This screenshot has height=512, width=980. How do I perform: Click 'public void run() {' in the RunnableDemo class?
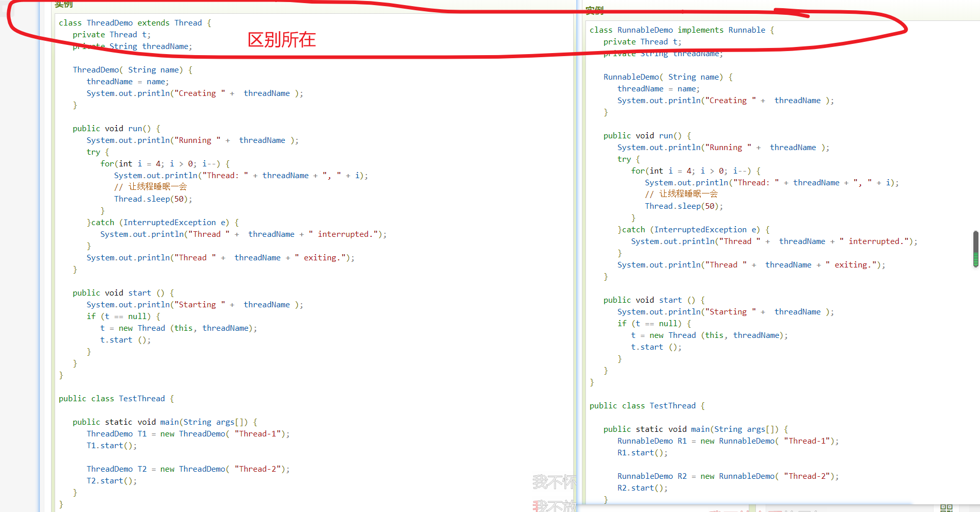click(647, 136)
